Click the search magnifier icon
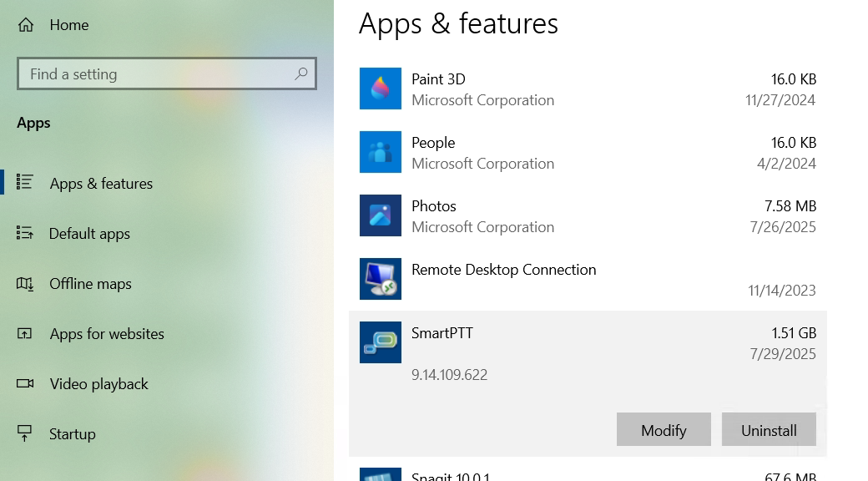This screenshot has width=868, height=481. click(x=301, y=73)
